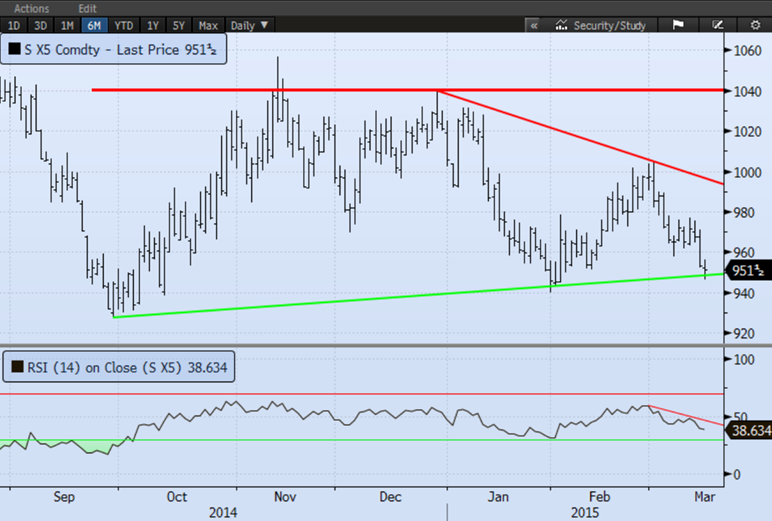Click the RSI (14) legend square icon

click(14, 367)
